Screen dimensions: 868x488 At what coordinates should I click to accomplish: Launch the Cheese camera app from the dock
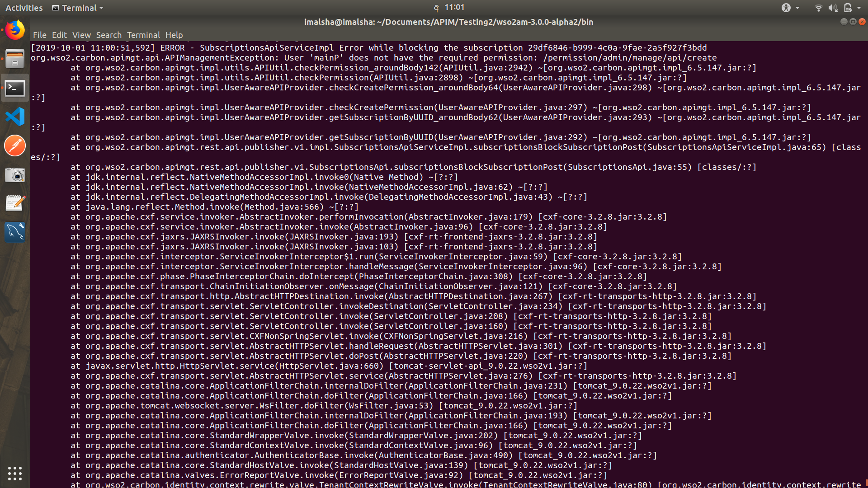coord(15,175)
